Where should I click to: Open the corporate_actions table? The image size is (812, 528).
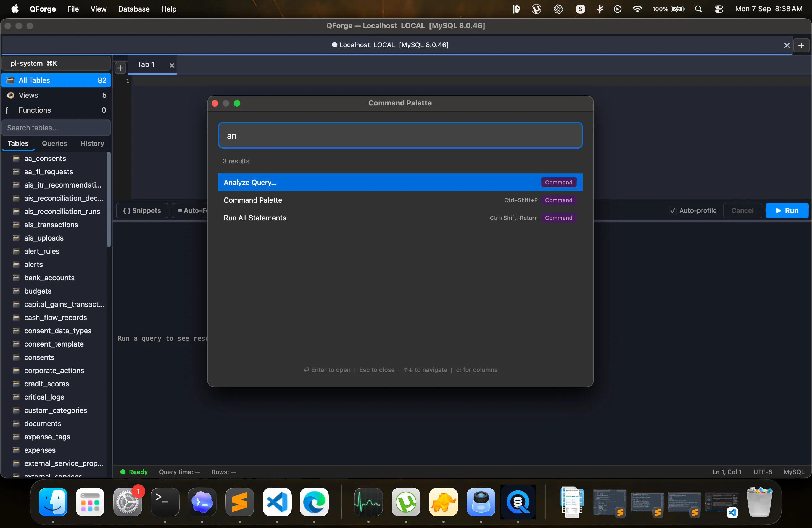(x=55, y=371)
